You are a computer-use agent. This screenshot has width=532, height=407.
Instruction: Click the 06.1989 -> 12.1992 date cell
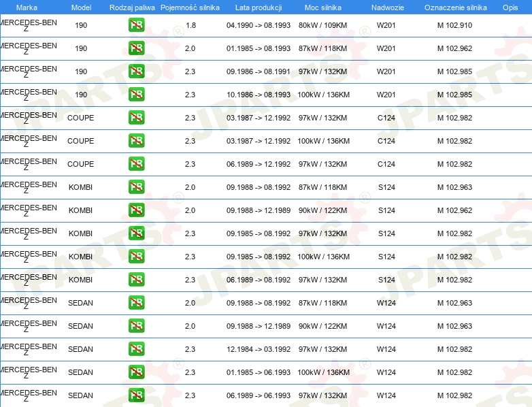(259, 164)
